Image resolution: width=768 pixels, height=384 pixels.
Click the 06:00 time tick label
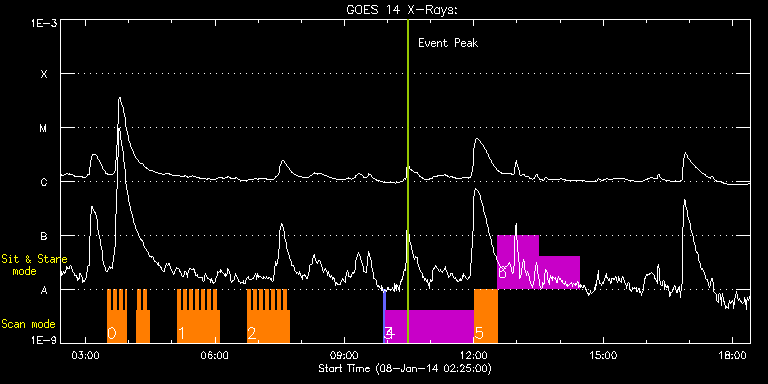click(x=215, y=356)
